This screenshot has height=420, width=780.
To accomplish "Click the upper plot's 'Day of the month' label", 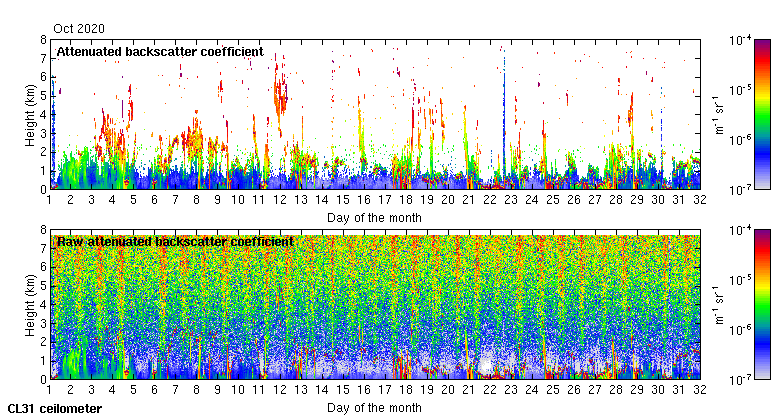I will 374,217.
